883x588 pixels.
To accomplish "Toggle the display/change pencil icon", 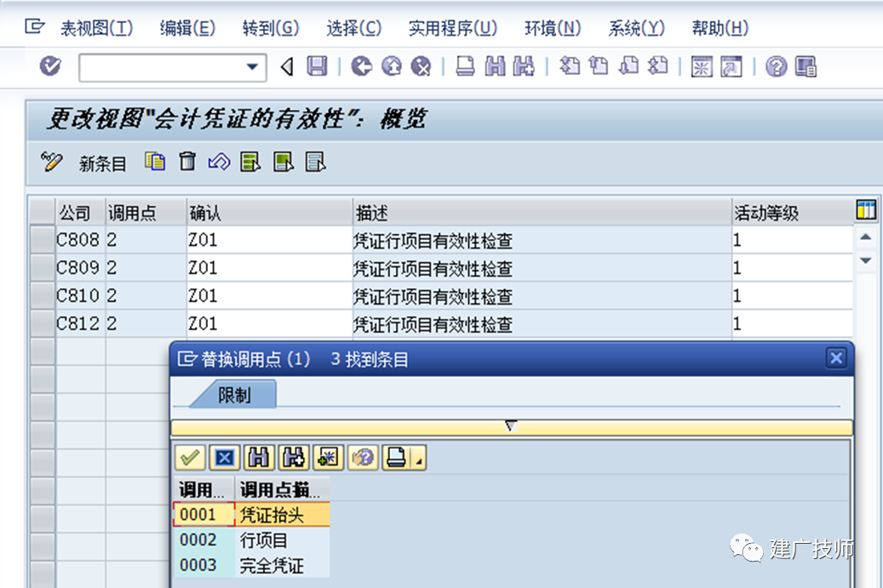I will point(51,162).
